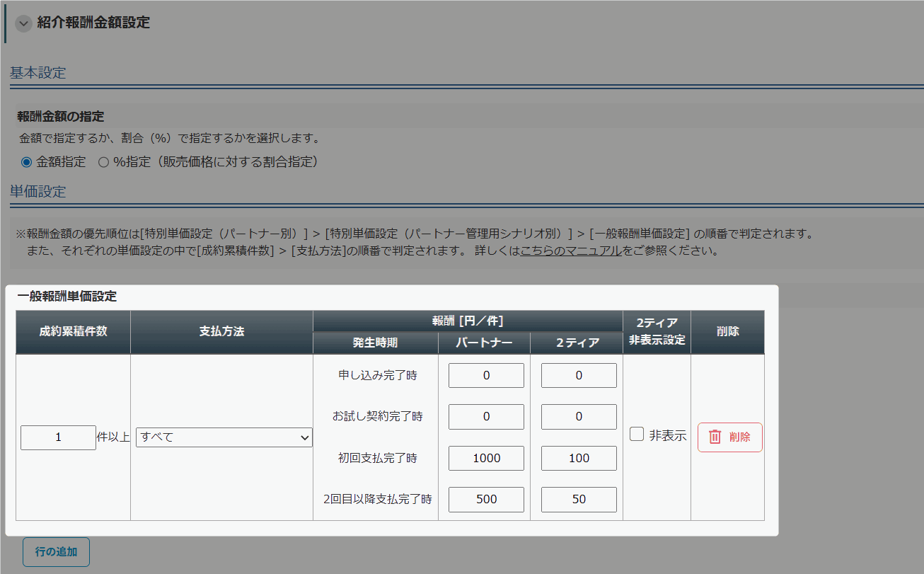Click 2ティア field showing 50
The image size is (924, 574).
click(x=579, y=500)
